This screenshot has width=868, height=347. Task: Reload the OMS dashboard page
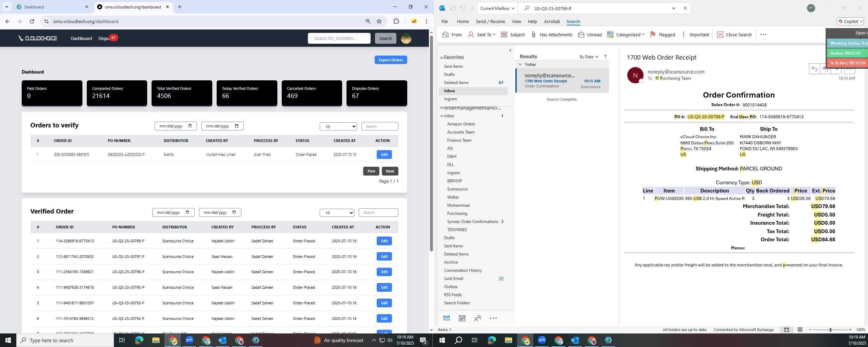click(32, 21)
